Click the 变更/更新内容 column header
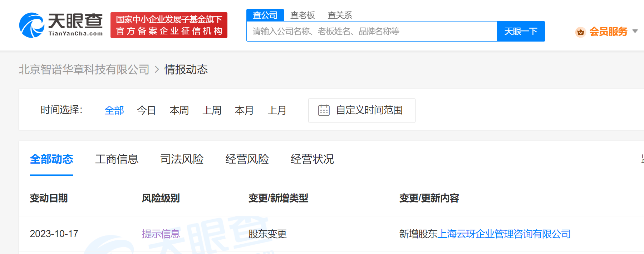The width and height of the screenshot is (644, 254). click(x=429, y=198)
